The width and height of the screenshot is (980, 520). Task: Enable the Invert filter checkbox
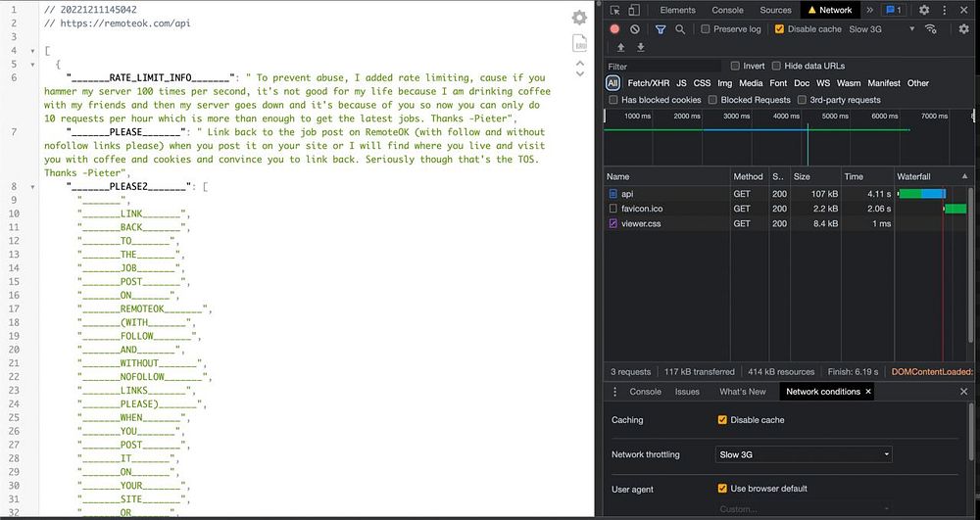click(735, 66)
